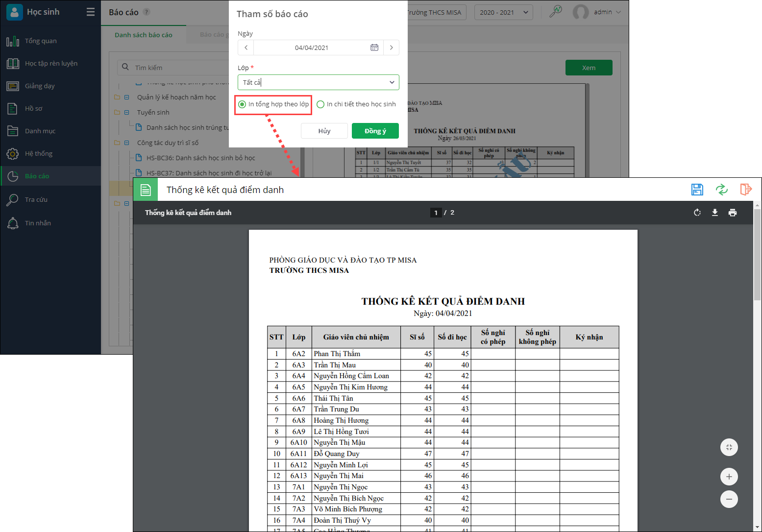
Task: Click the Hồ sơ document icon
Action: pos(13,109)
